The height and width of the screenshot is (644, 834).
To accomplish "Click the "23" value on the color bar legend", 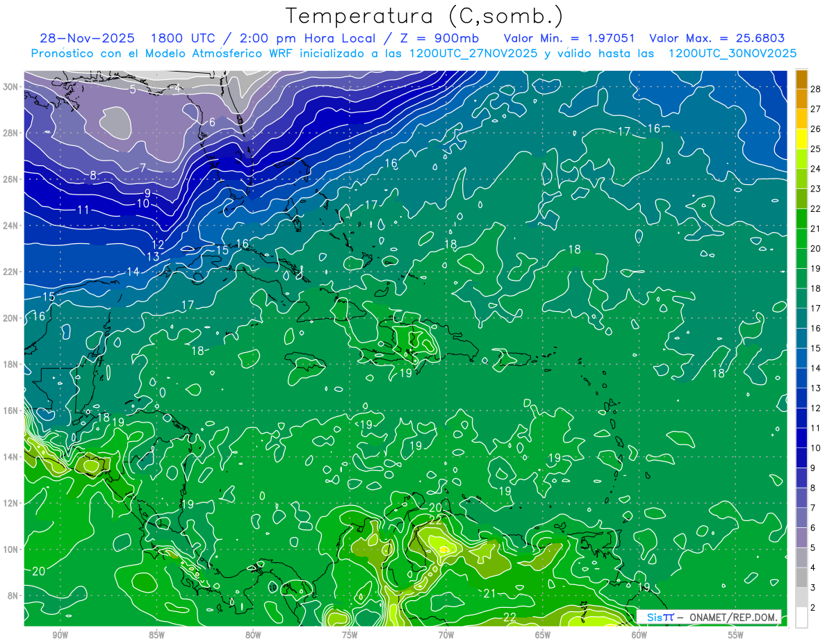I will tap(816, 188).
